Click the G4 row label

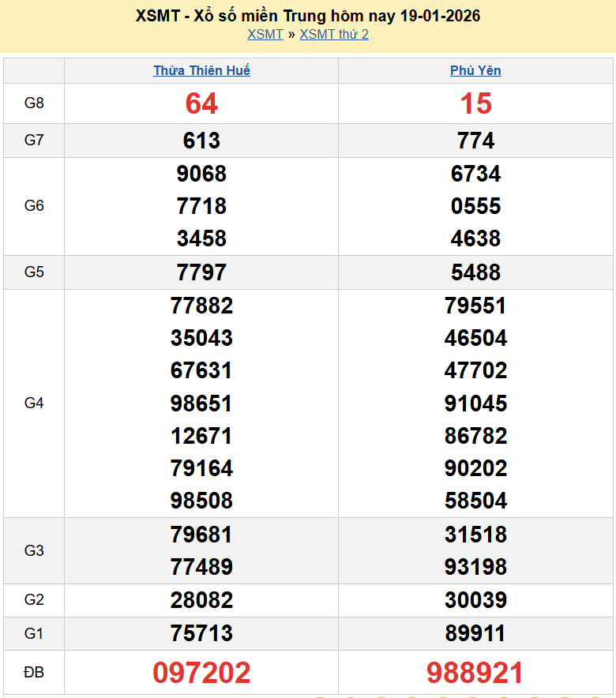click(x=34, y=403)
